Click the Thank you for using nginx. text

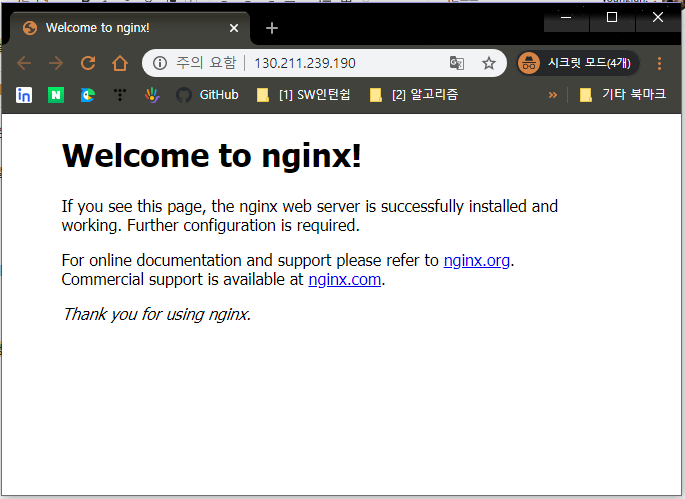click(x=157, y=315)
